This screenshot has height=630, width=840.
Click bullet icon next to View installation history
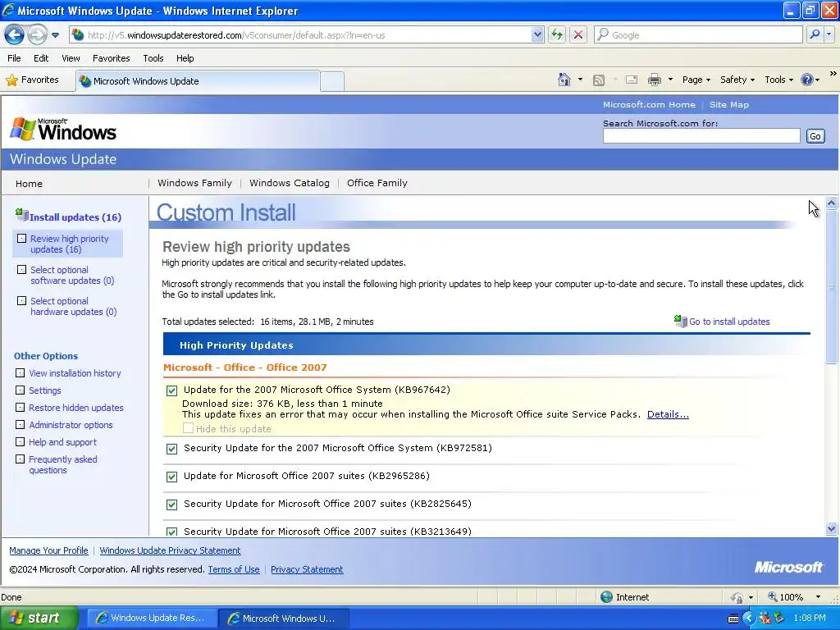pos(20,373)
